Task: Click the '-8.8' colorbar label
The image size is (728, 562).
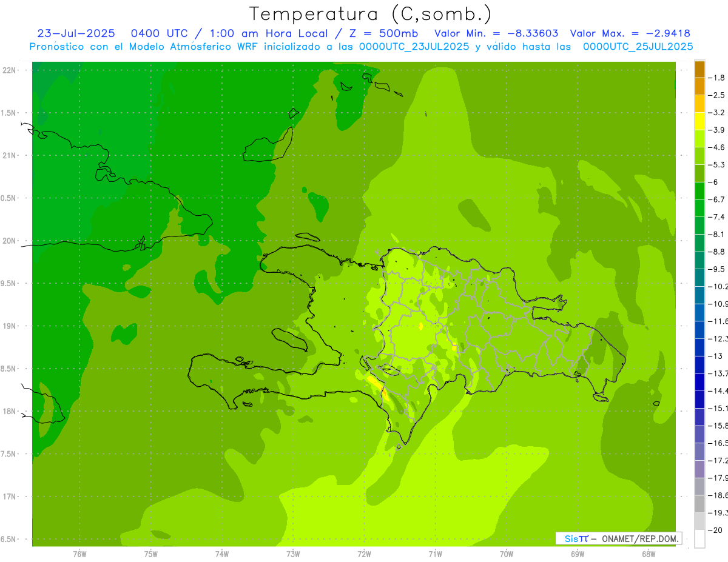Action: pos(718,252)
